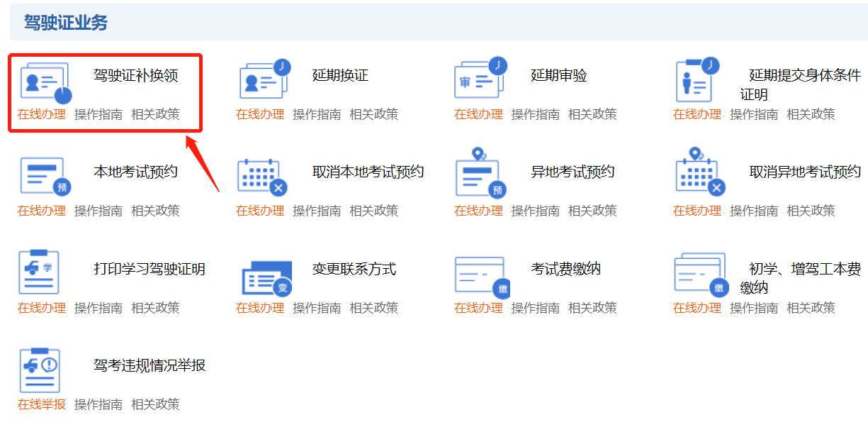Open 操作指南 for 打印学习驾驶证明

pyautogui.click(x=98, y=308)
